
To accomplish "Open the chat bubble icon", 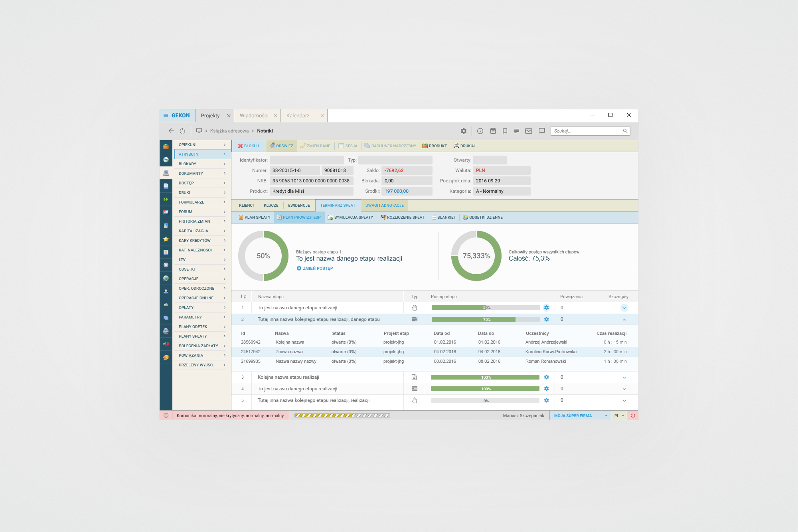I will (541, 131).
